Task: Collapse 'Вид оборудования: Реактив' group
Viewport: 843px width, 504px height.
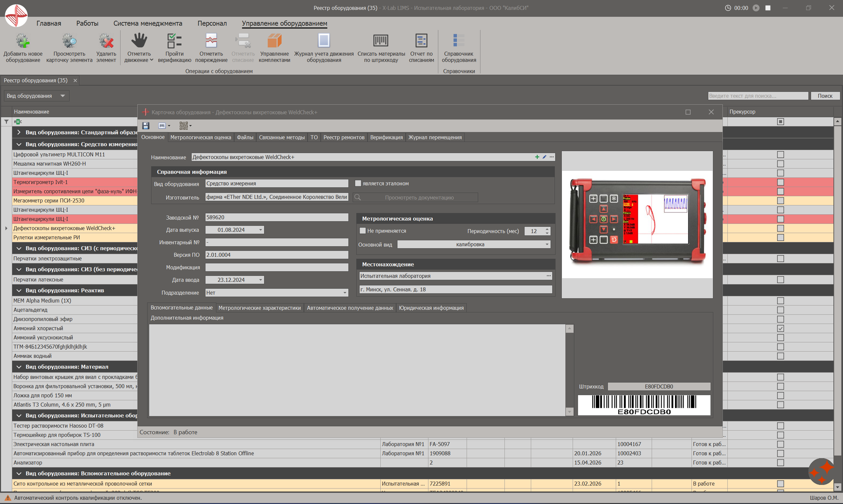Action: point(19,291)
